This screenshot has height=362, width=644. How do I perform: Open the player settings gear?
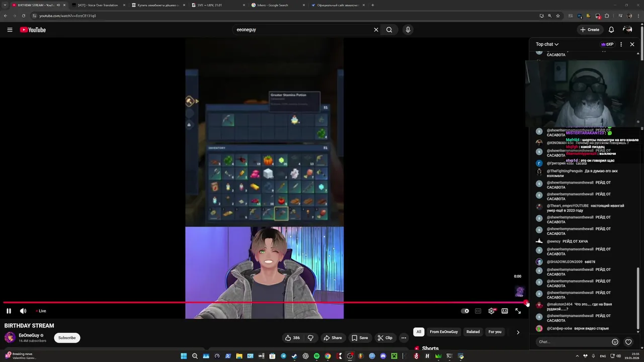pos(492,311)
